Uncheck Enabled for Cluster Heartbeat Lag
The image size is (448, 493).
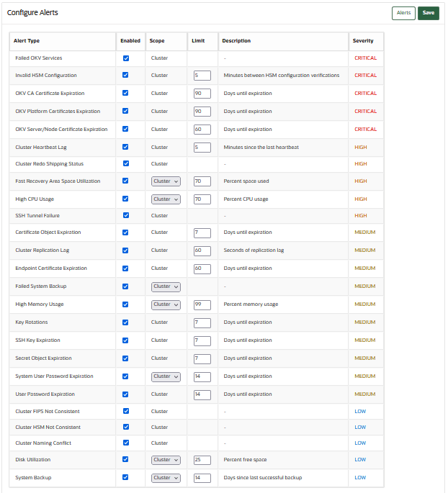[x=126, y=147]
